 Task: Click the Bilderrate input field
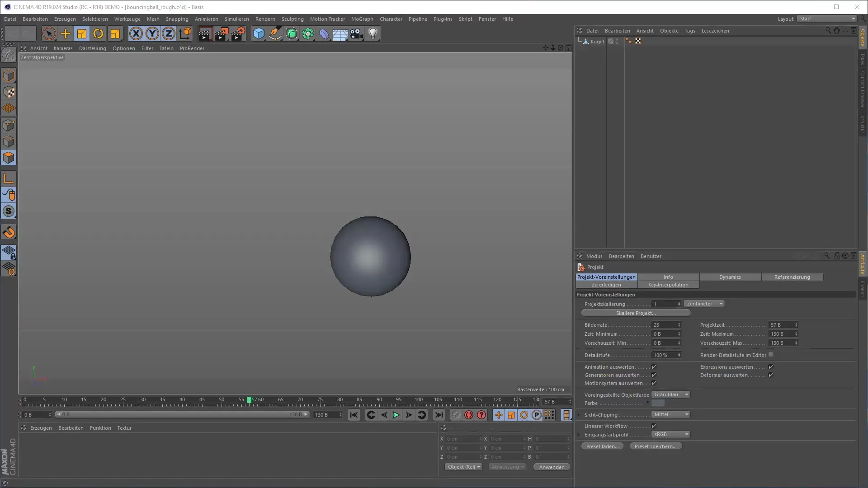[x=665, y=325]
